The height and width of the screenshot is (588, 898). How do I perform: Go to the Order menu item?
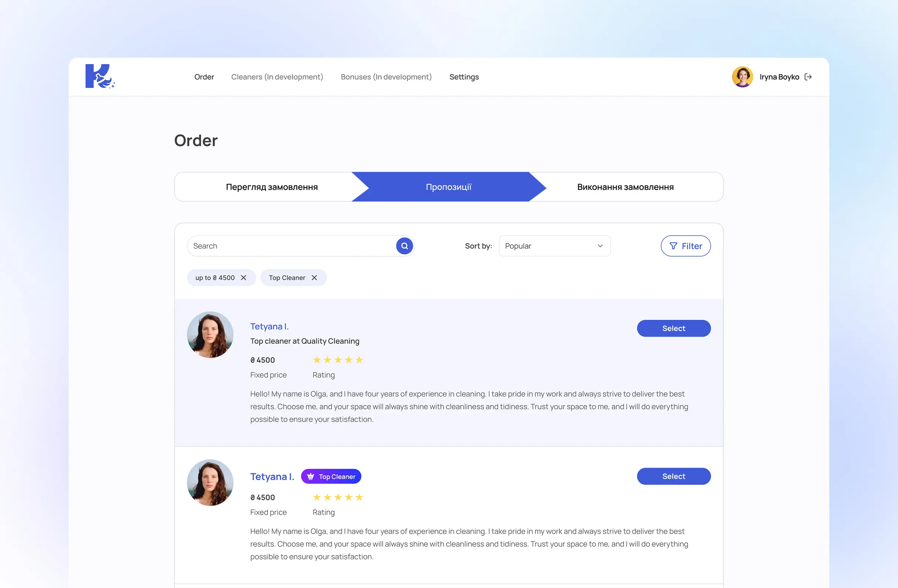point(204,77)
